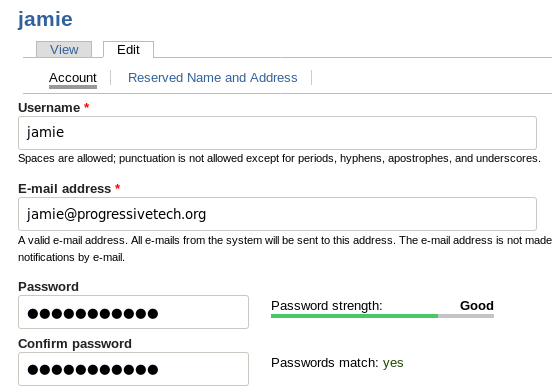552x392 pixels.
Task: Click the green yes match indicator
Action: tap(393, 363)
